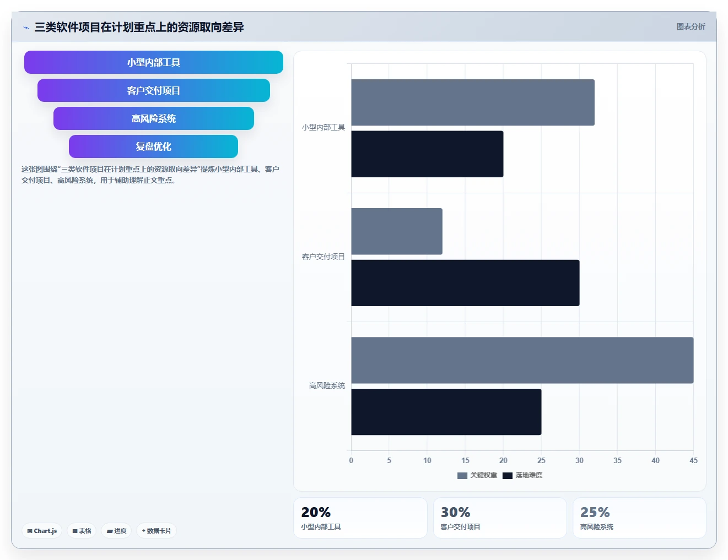
Task: Select the 高风险系统 funnel bar
Action: click(x=154, y=118)
